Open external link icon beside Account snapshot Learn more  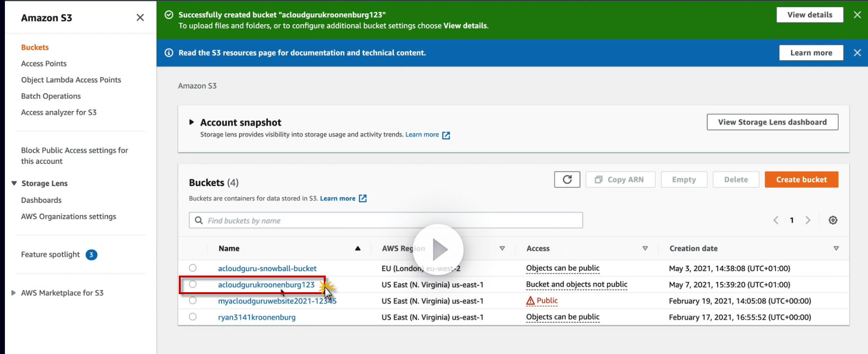point(446,135)
